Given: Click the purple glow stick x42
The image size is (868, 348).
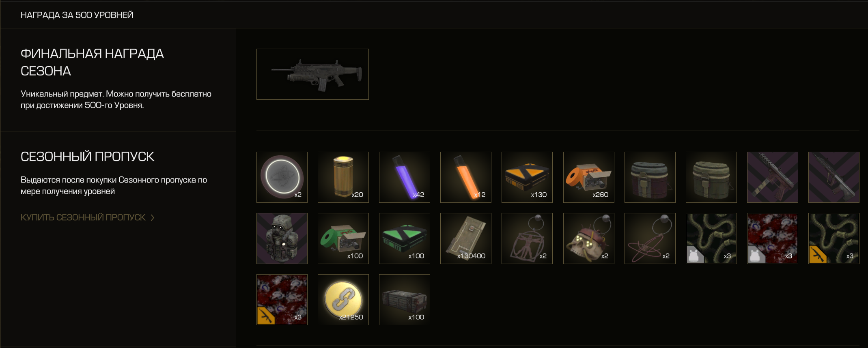Looking at the screenshot, I should click(405, 177).
